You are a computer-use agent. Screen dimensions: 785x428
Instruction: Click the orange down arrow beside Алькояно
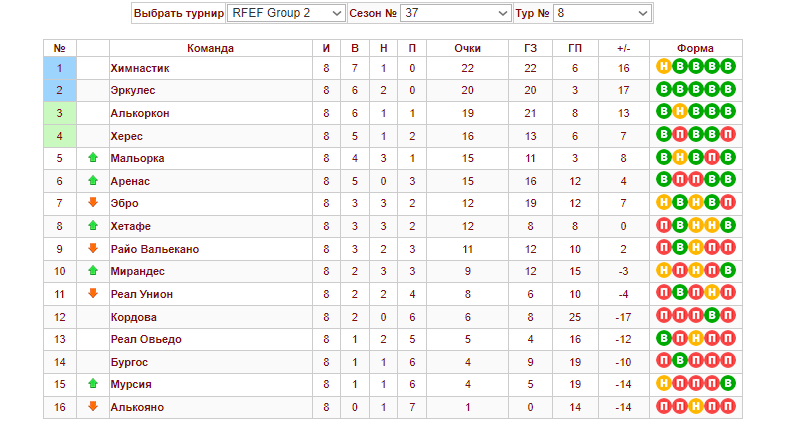[x=93, y=406]
